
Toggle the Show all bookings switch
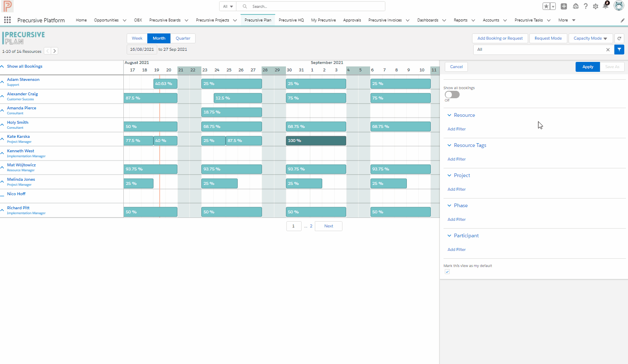[452, 95]
